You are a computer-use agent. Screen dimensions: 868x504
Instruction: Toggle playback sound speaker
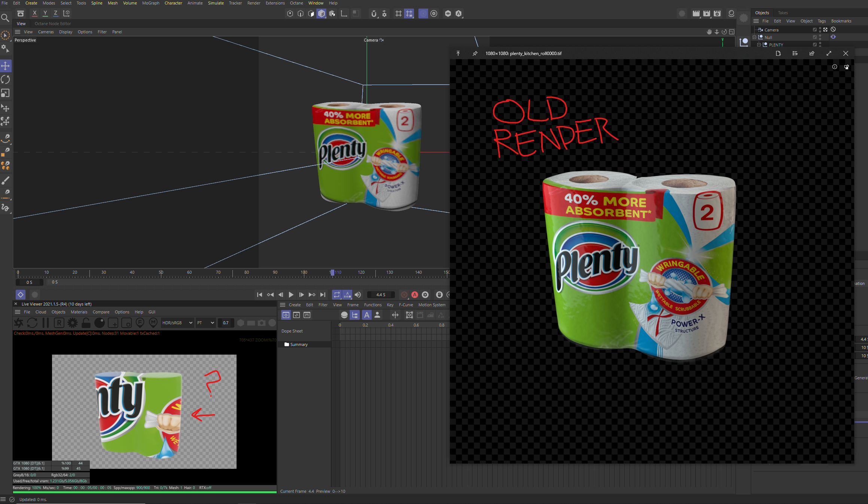point(358,295)
